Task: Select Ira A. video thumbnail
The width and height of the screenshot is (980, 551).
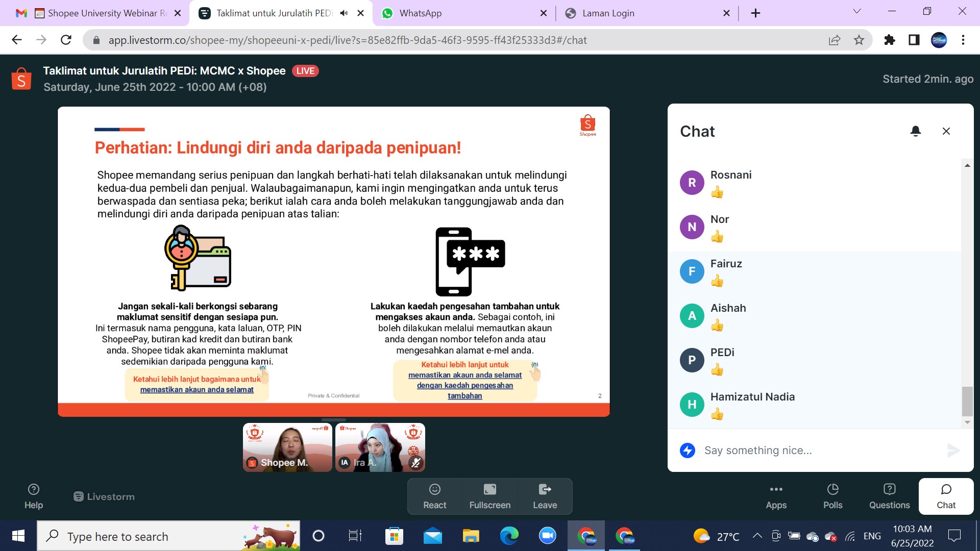Action: coord(380,447)
